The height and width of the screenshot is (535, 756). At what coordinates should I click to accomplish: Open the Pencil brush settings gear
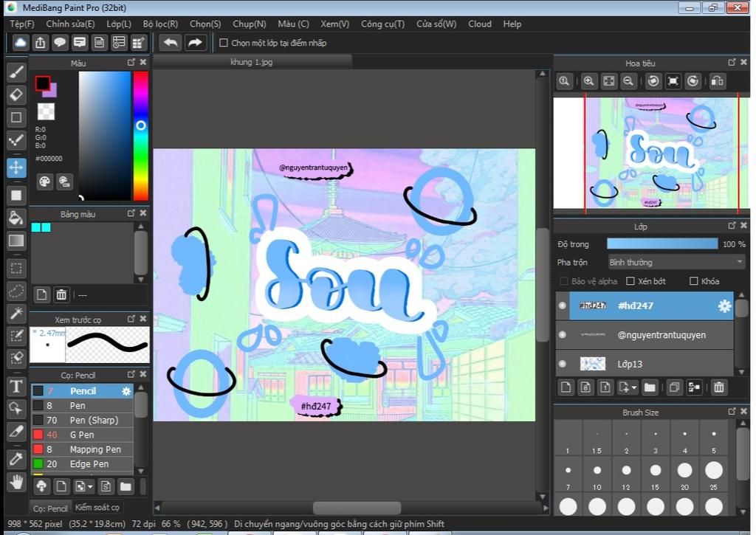click(126, 391)
